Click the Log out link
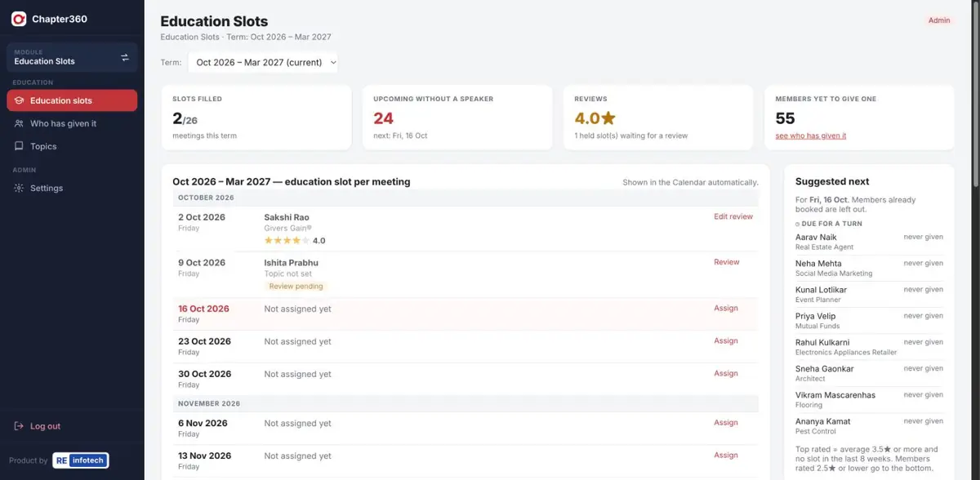 pyautogui.click(x=45, y=426)
